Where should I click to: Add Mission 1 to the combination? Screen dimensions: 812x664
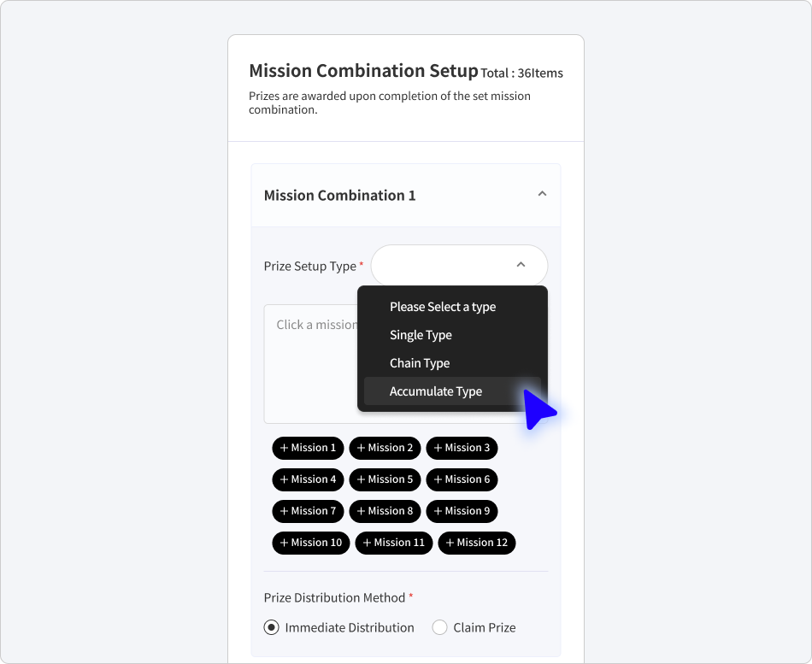308,448
